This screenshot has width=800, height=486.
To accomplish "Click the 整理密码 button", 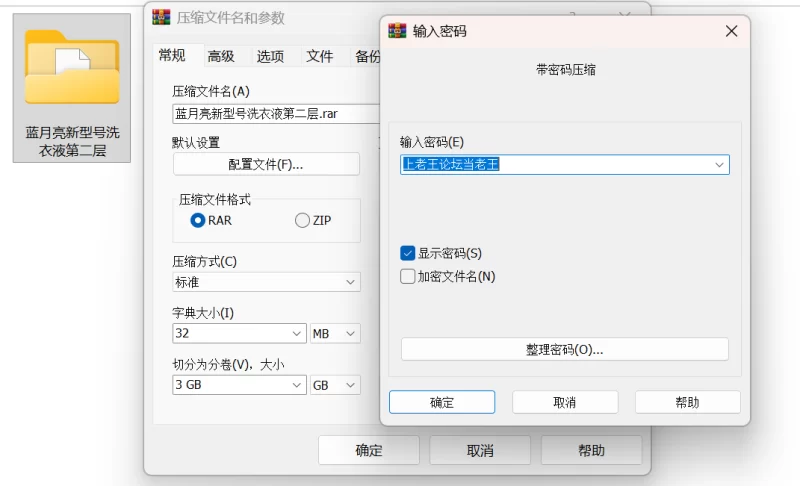I will (564, 350).
